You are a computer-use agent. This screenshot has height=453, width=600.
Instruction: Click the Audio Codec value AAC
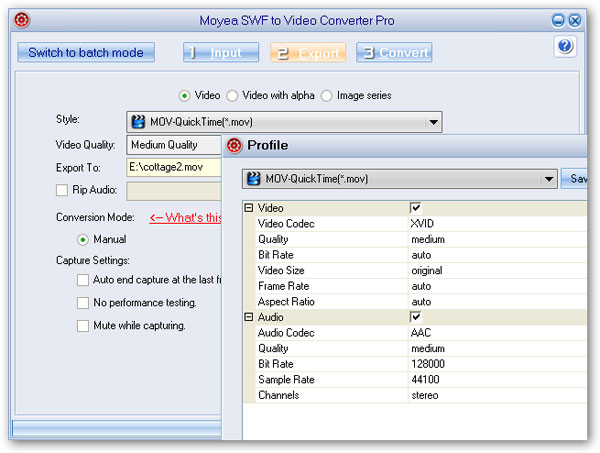(421, 333)
